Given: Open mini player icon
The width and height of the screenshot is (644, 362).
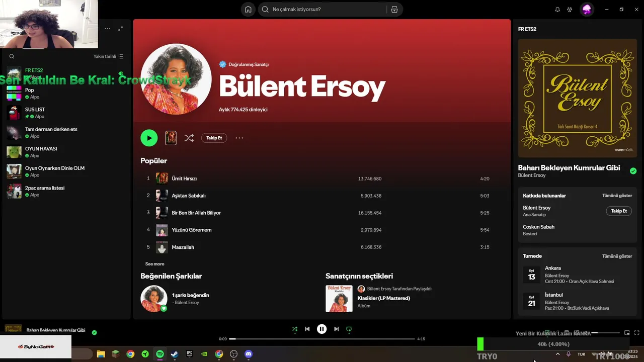Looking at the screenshot, I should pos(627,332).
